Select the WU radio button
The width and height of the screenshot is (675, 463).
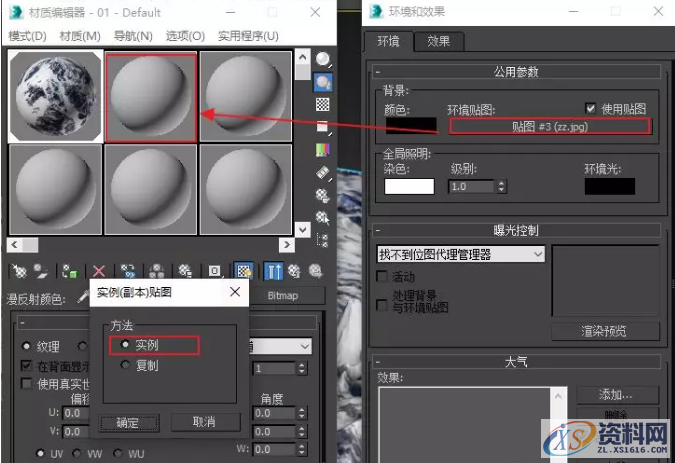pos(117,453)
